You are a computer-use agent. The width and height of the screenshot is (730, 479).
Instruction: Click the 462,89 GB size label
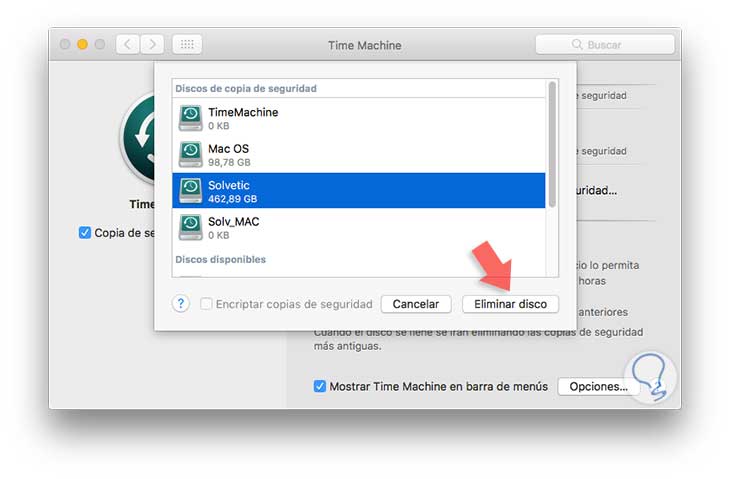click(232, 199)
